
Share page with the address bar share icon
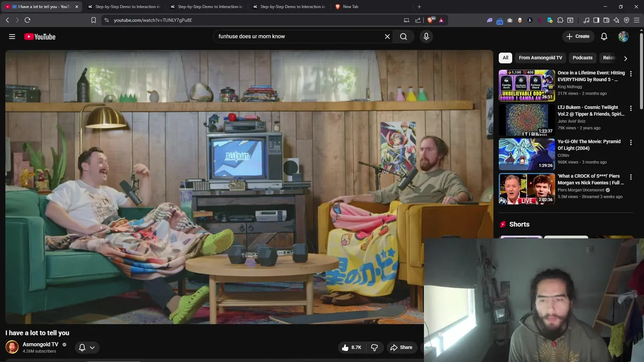pos(418,20)
